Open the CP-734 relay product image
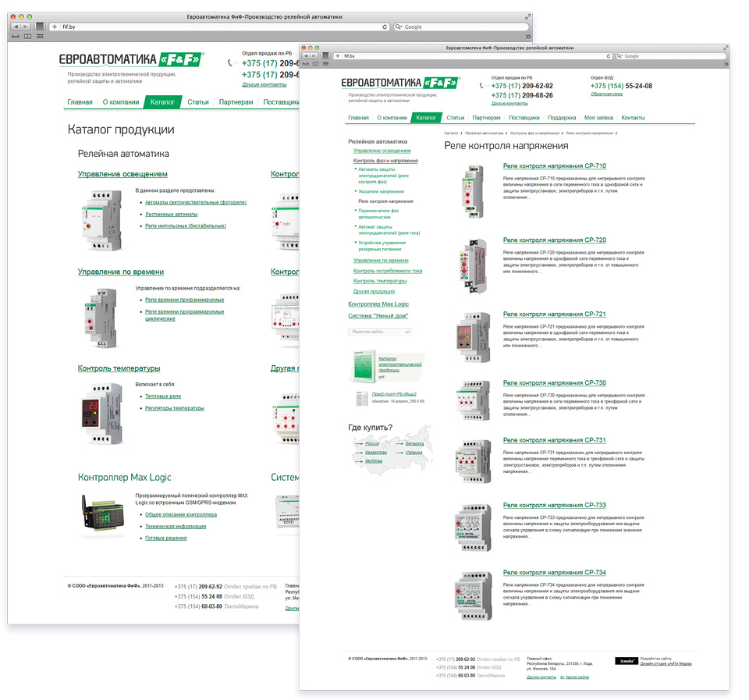This screenshot has width=749, height=700. 474,595
